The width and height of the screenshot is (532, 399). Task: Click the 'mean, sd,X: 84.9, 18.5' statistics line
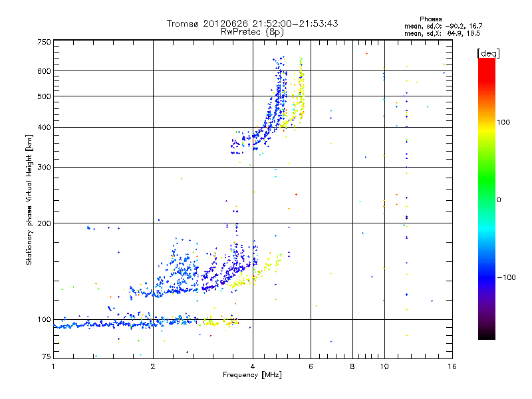pos(442,33)
